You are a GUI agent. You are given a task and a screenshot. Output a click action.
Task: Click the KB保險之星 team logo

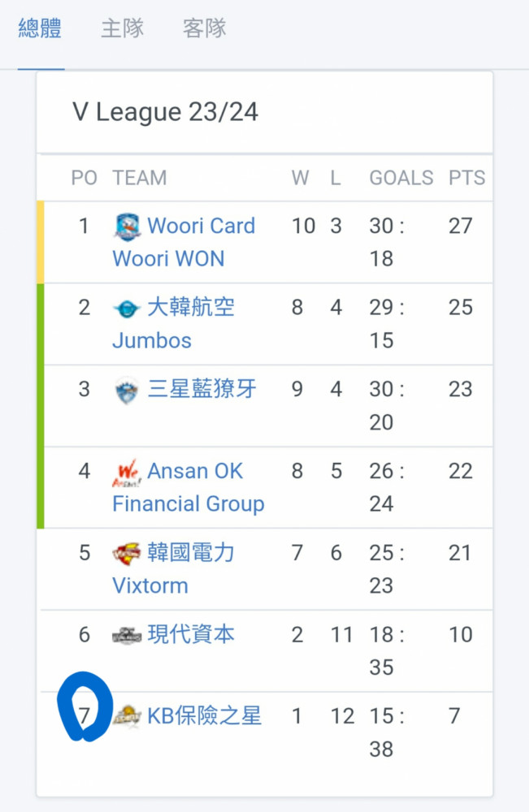[x=127, y=717]
